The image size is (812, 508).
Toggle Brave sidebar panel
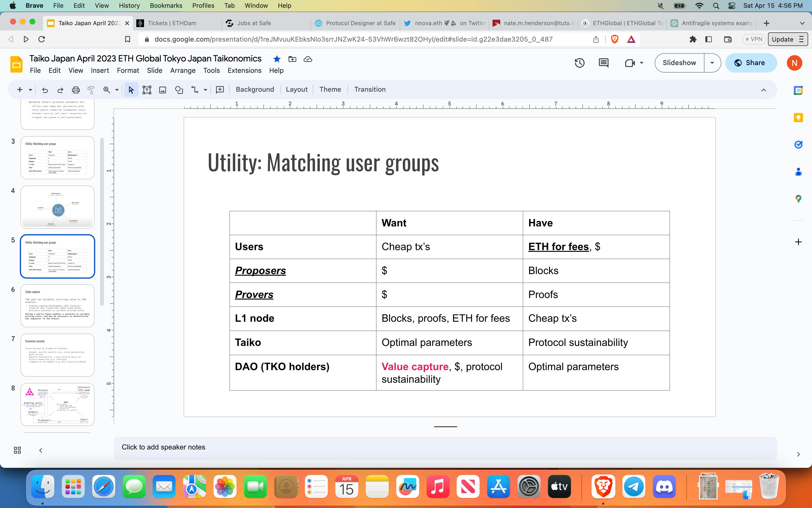pyautogui.click(x=709, y=39)
